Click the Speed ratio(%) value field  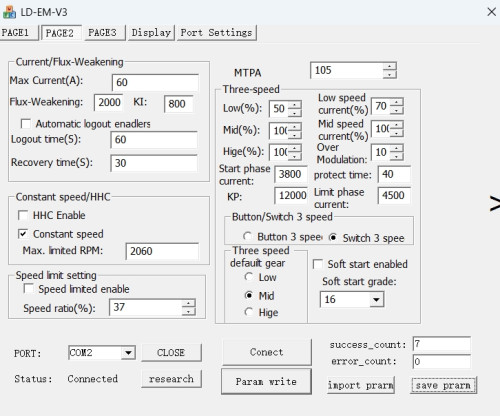tap(146, 307)
